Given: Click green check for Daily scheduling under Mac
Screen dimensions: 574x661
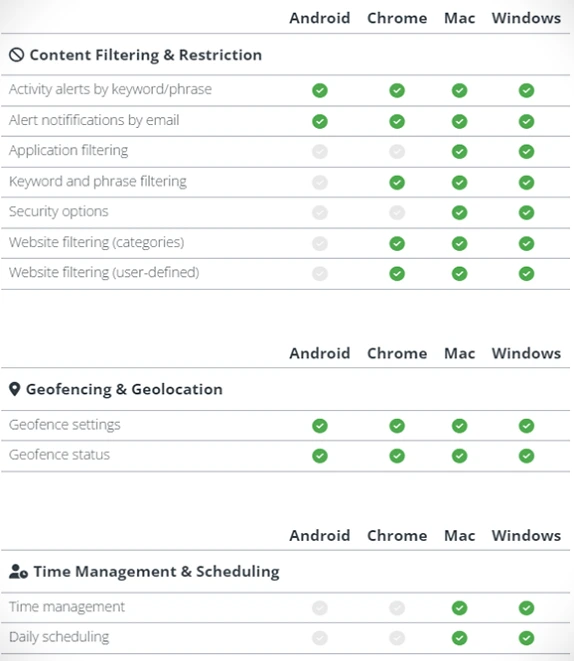Looking at the screenshot, I should [x=459, y=638].
